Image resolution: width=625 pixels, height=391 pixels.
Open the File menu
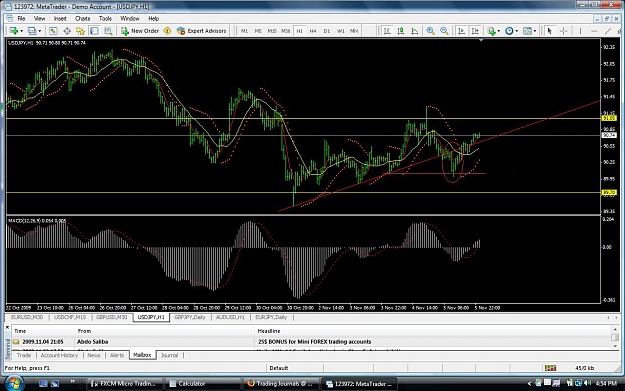21,18
